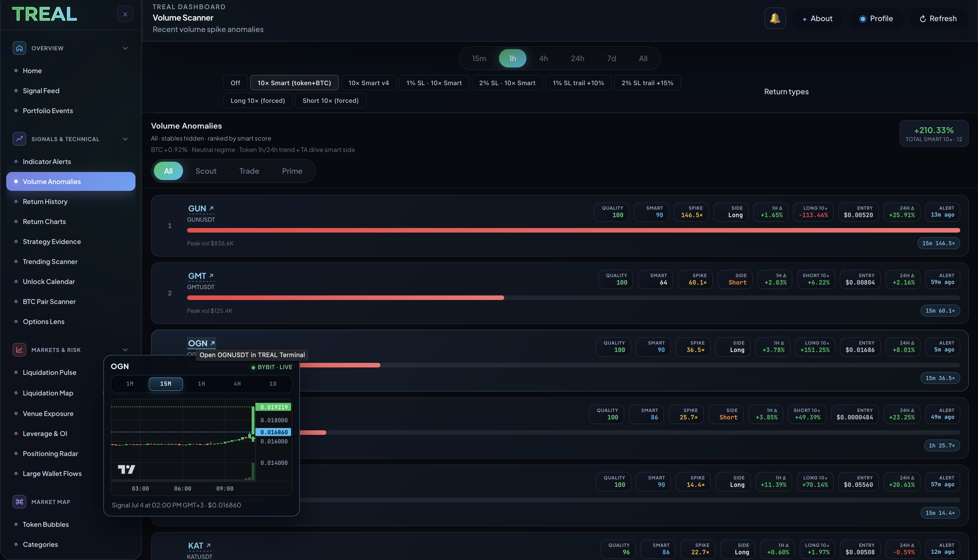Image resolution: width=978 pixels, height=560 pixels.
Task: Select 10× Smart (token+BTC) return type
Action: (294, 83)
